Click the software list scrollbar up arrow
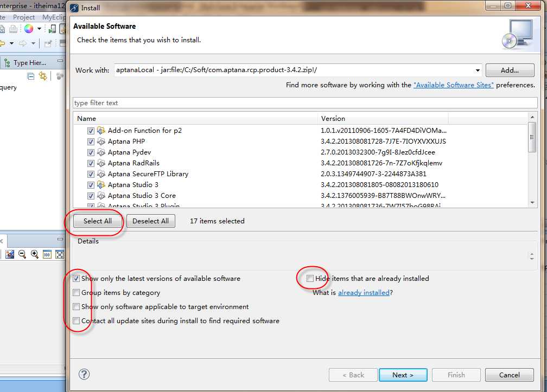This screenshot has height=392, width=547. coord(532,117)
